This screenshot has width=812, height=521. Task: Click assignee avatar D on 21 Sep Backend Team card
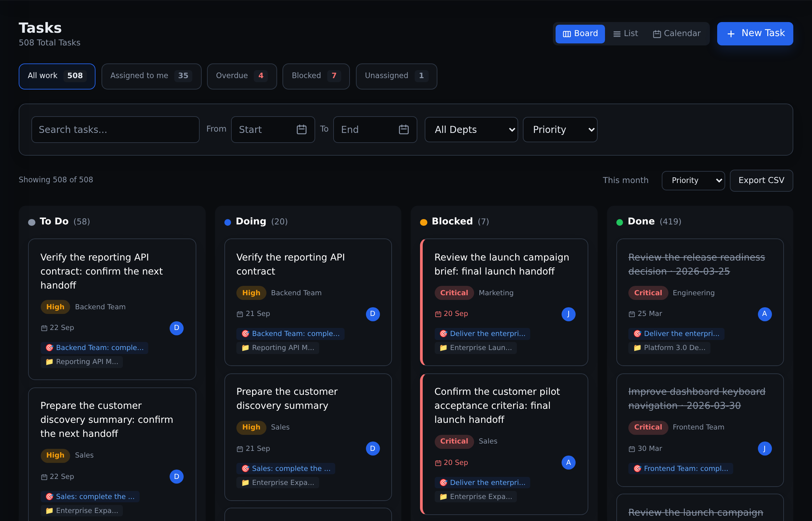[373, 314]
